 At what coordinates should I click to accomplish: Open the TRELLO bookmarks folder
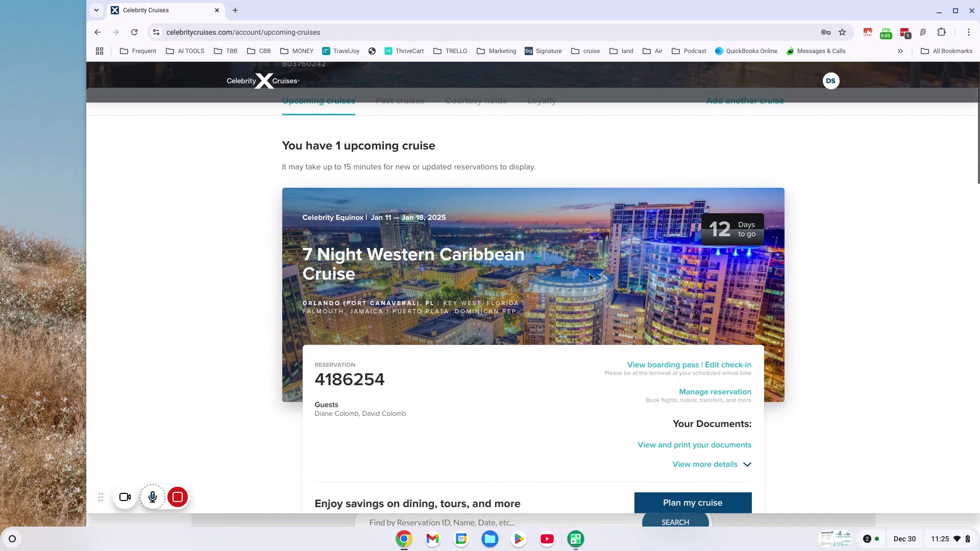450,51
